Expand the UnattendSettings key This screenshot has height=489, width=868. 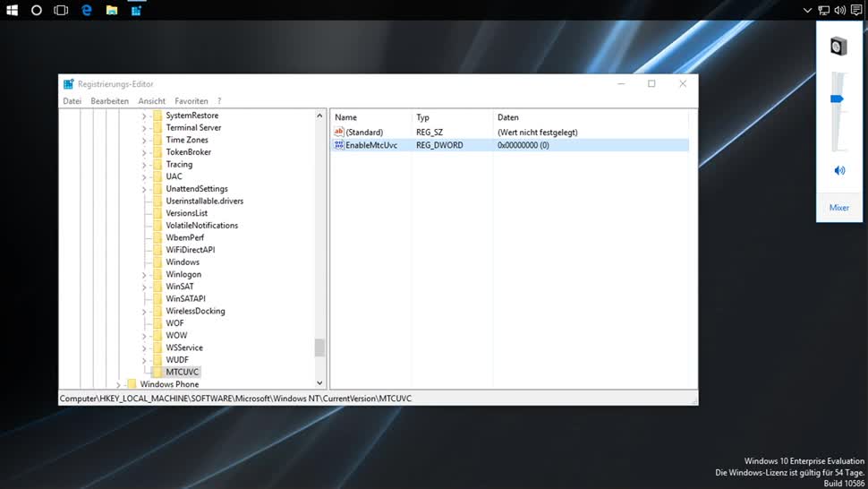(x=144, y=189)
